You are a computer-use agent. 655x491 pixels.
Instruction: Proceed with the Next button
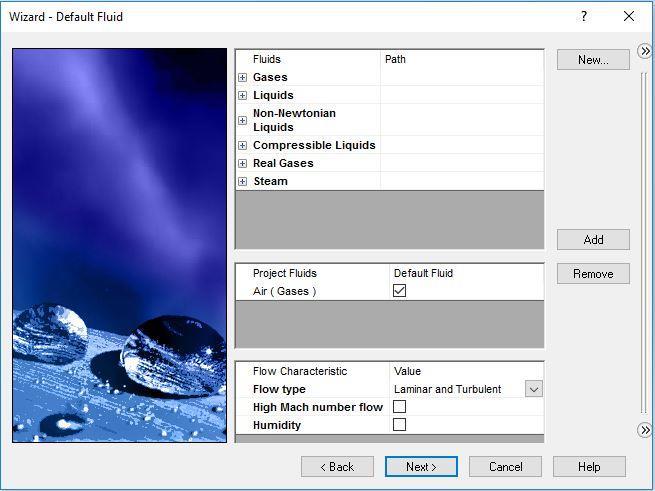tap(421, 466)
